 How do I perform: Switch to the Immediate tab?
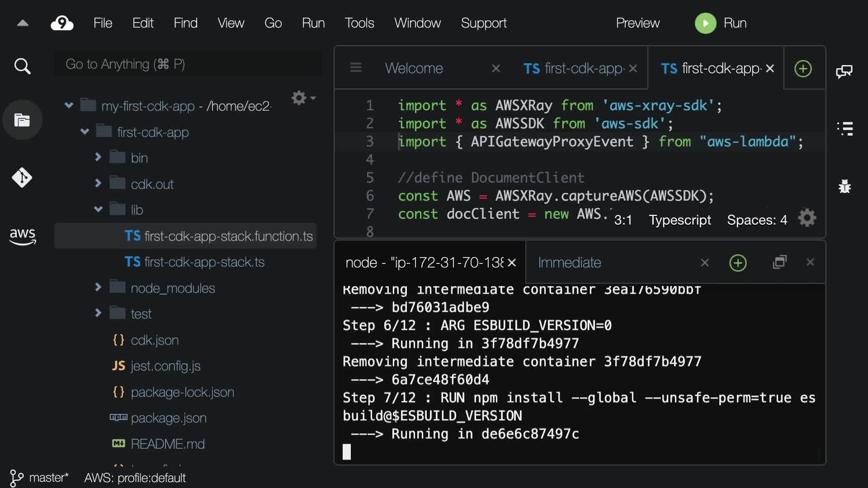coord(569,263)
